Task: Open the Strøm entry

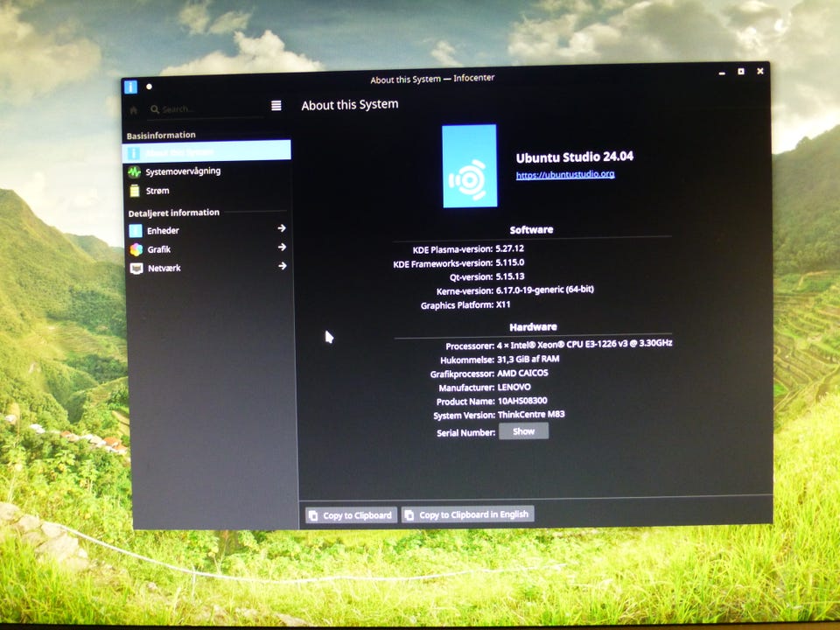Action: [208, 191]
